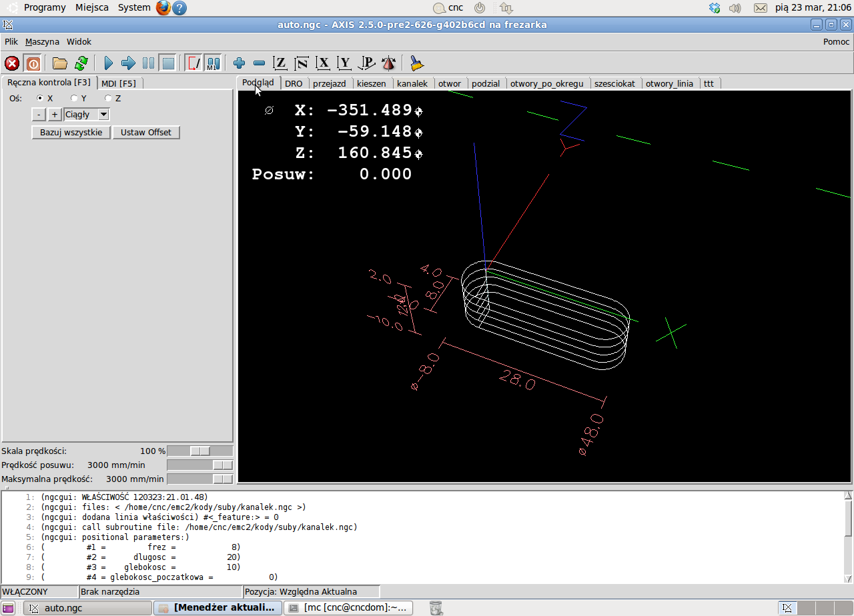
Task: Execute next line step icon
Action: [128, 63]
